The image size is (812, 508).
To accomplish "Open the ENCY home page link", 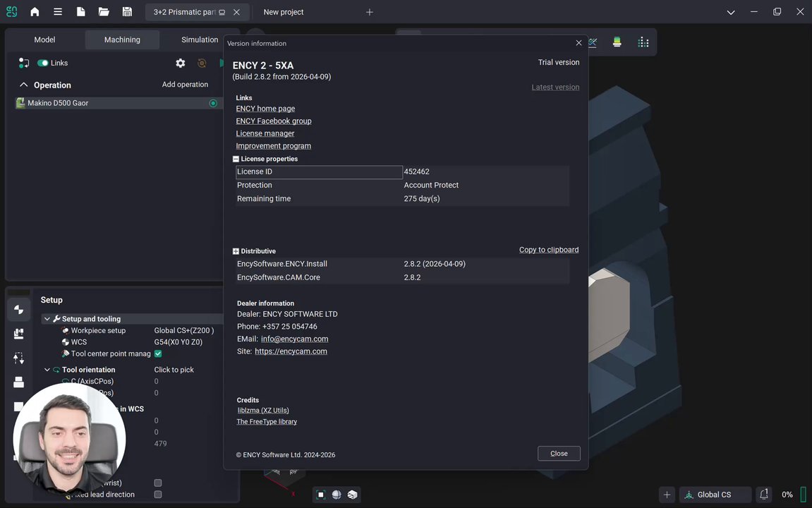I will click(265, 108).
